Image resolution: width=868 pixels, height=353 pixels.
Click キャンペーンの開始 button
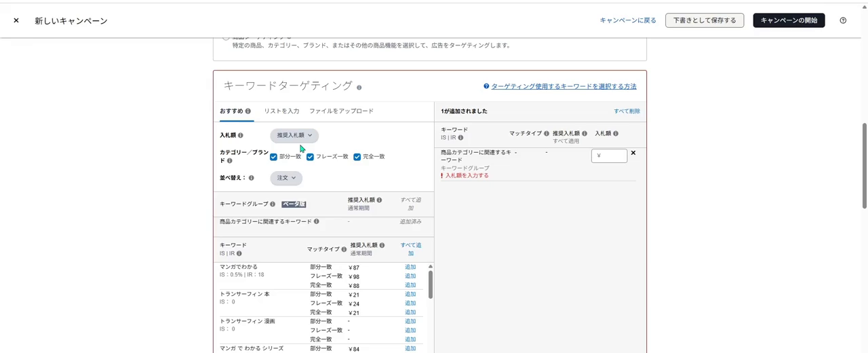(789, 20)
